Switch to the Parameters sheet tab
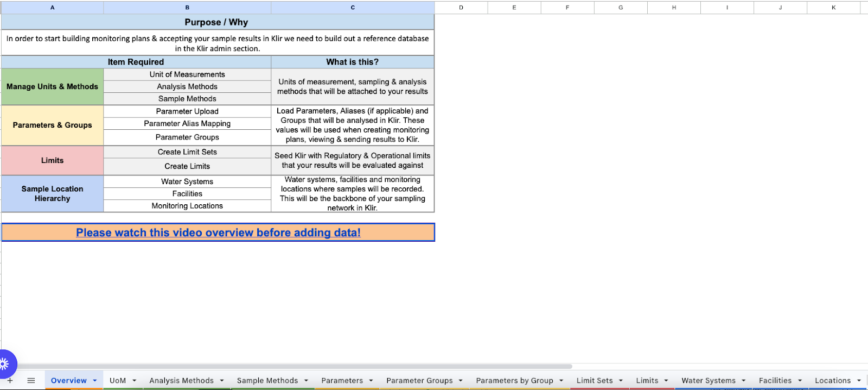The height and width of the screenshot is (390, 868). pyautogui.click(x=342, y=381)
